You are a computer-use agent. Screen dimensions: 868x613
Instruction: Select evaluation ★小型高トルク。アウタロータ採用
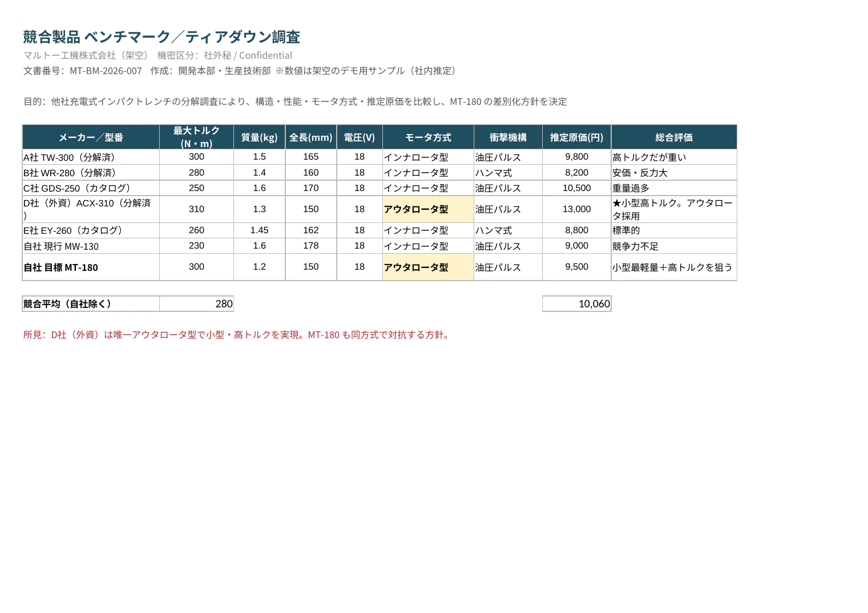tap(674, 209)
